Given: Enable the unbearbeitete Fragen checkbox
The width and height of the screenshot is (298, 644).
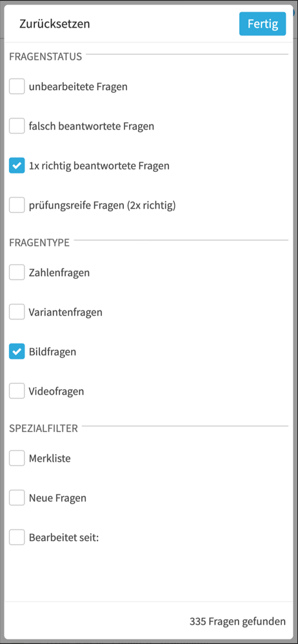Looking at the screenshot, I should (17, 87).
